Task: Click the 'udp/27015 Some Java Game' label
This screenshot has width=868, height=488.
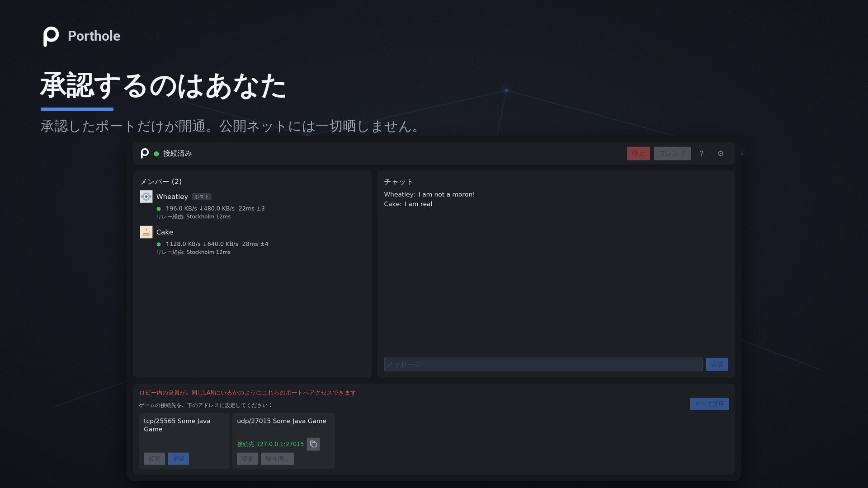Action: [x=282, y=421]
